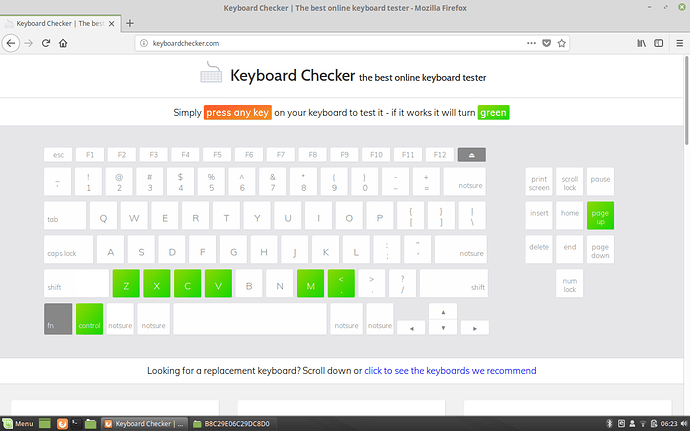Reload the Keyboard Checker page
This screenshot has height=431, width=690.
click(46, 43)
